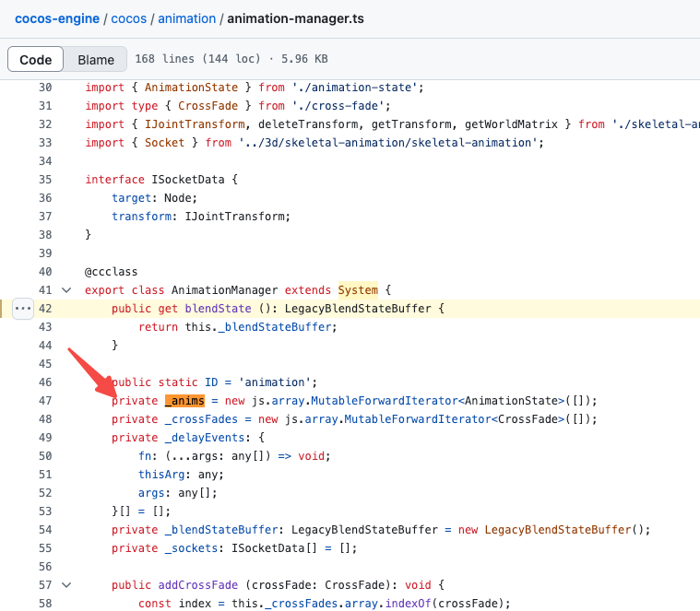Image resolution: width=700 pixels, height=611 pixels.
Task: Click the System class name on line 41
Action: (358, 290)
